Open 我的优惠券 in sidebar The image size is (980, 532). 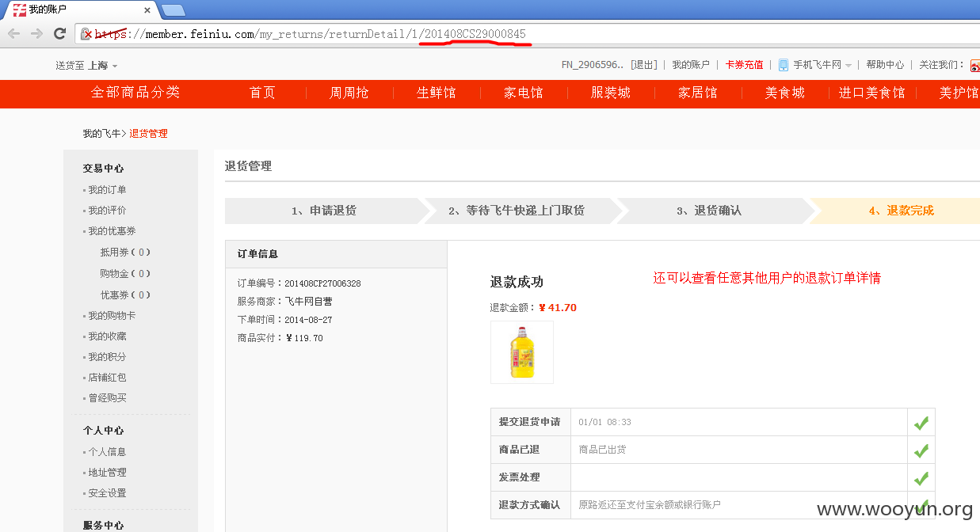tap(112, 231)
